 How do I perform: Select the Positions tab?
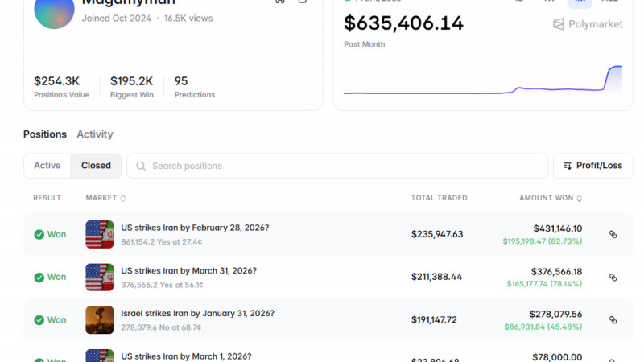(45, 134)
